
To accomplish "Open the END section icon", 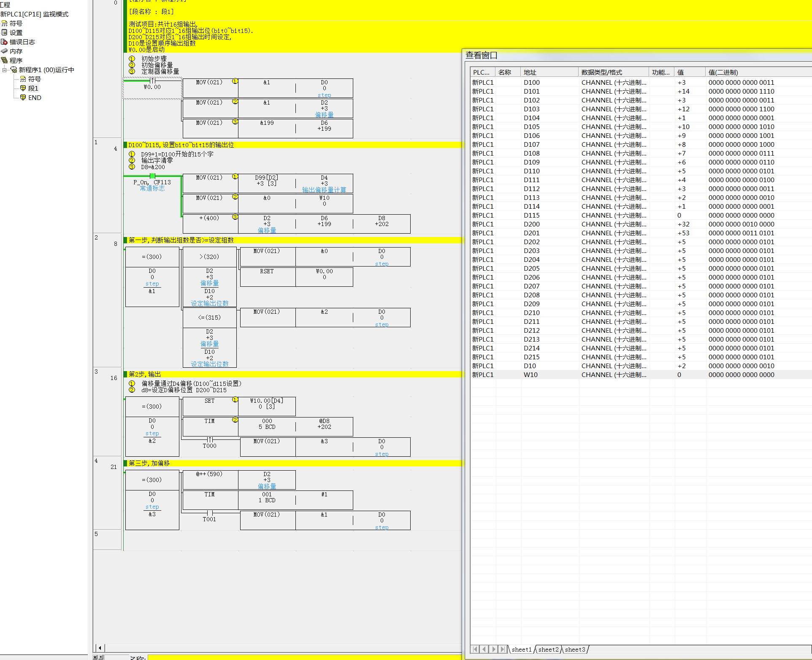I will [23, 97].
